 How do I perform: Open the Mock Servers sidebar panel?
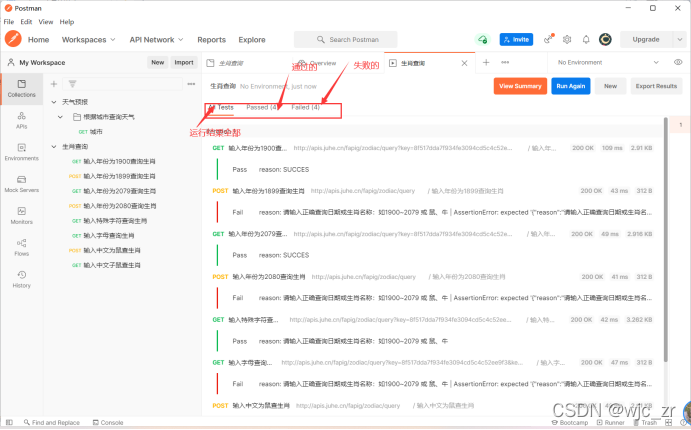click(21, 184)
